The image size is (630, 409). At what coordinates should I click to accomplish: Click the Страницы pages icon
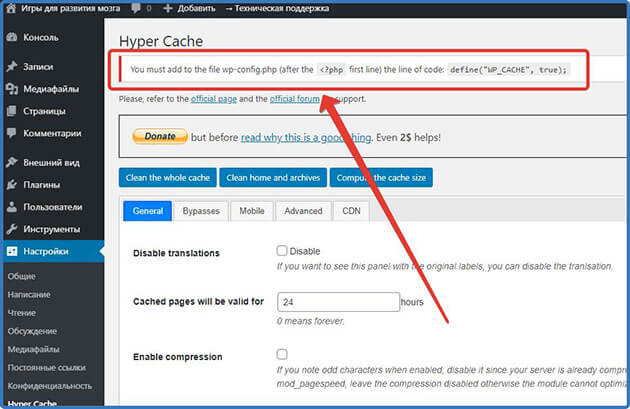12,111
